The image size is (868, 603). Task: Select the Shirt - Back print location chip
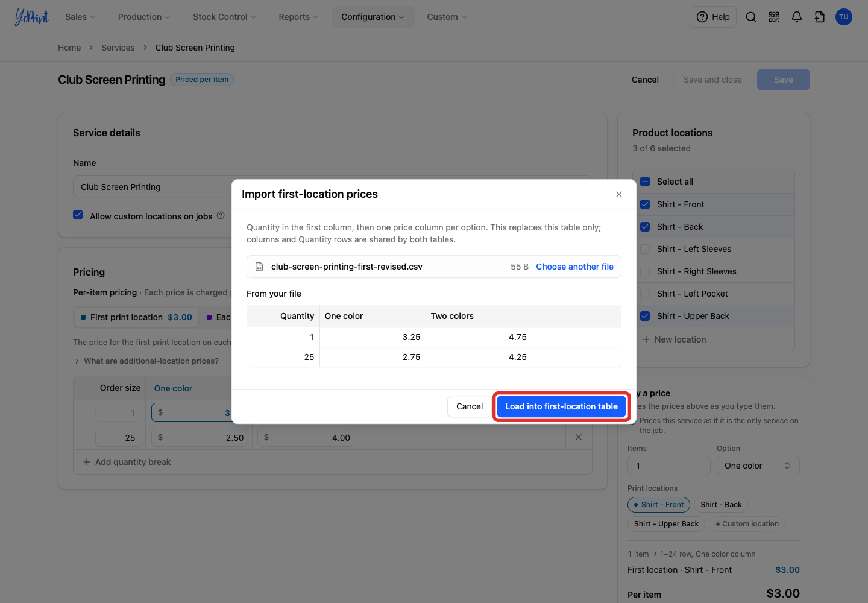(x=721, y=505)
